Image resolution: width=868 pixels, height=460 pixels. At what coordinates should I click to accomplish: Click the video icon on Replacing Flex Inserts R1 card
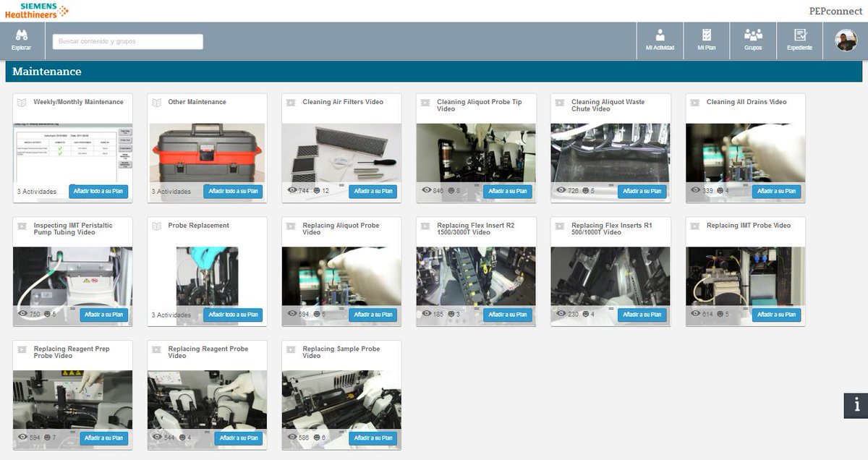560,226
